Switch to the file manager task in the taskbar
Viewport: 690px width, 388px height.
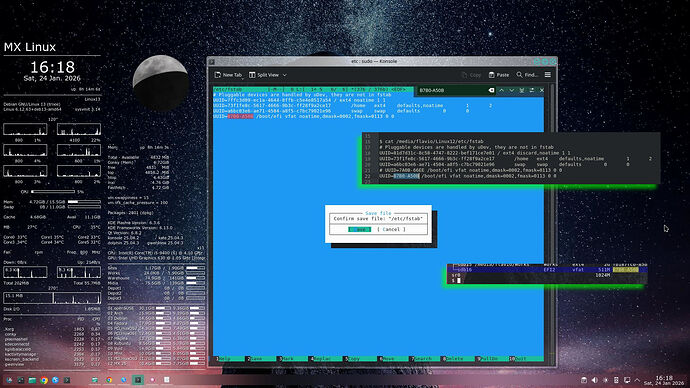(95, 380)
